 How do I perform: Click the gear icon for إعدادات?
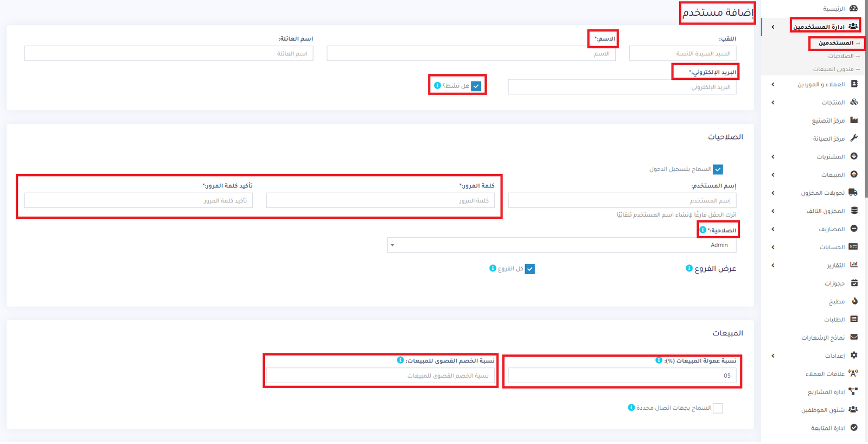click(x=853, y=355)
